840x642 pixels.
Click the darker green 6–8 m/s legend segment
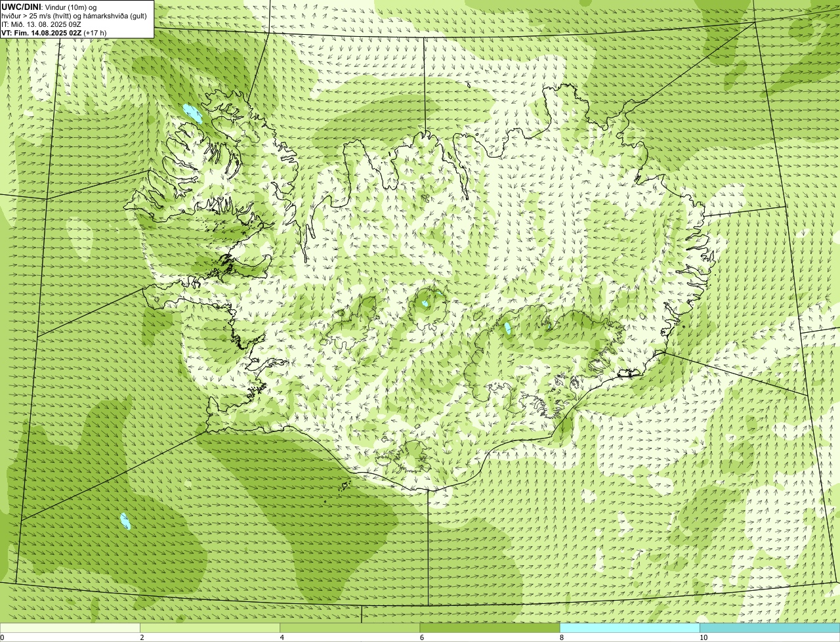click(490, 628)
